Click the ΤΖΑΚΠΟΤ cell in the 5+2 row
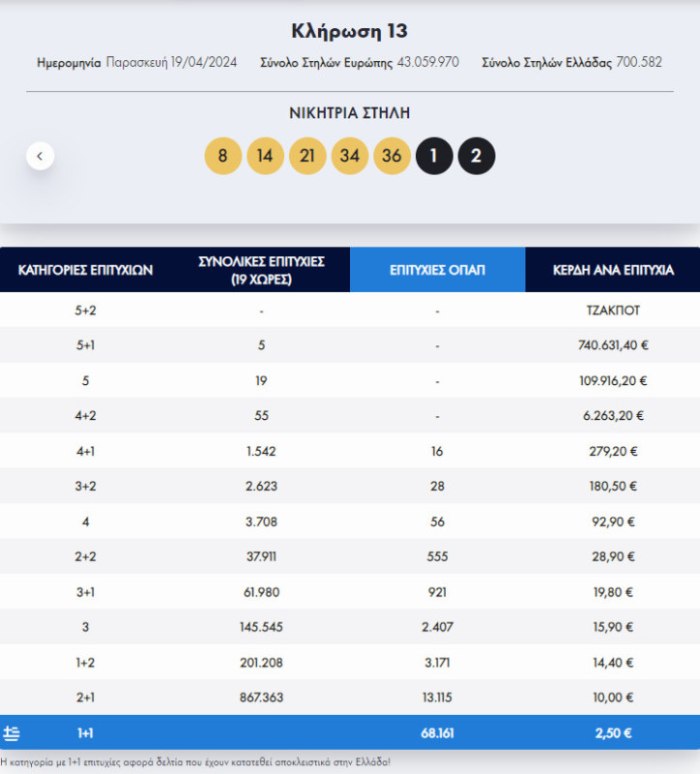 (x=613, y=311)
